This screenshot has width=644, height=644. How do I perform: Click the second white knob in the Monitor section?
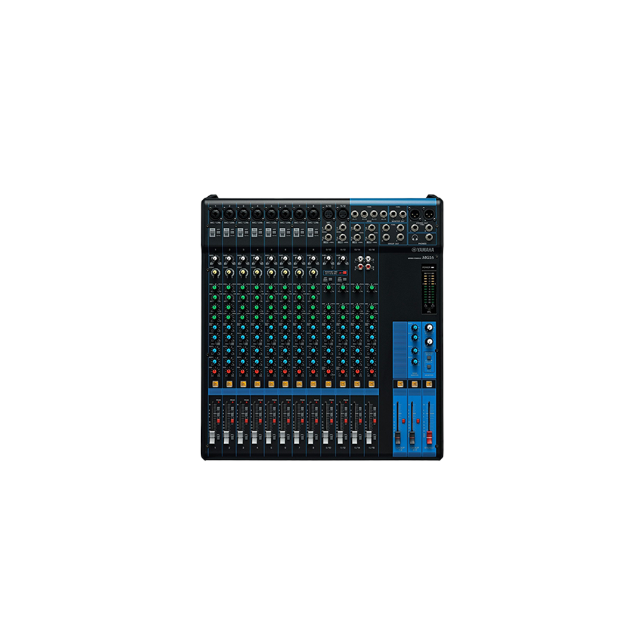429,342
